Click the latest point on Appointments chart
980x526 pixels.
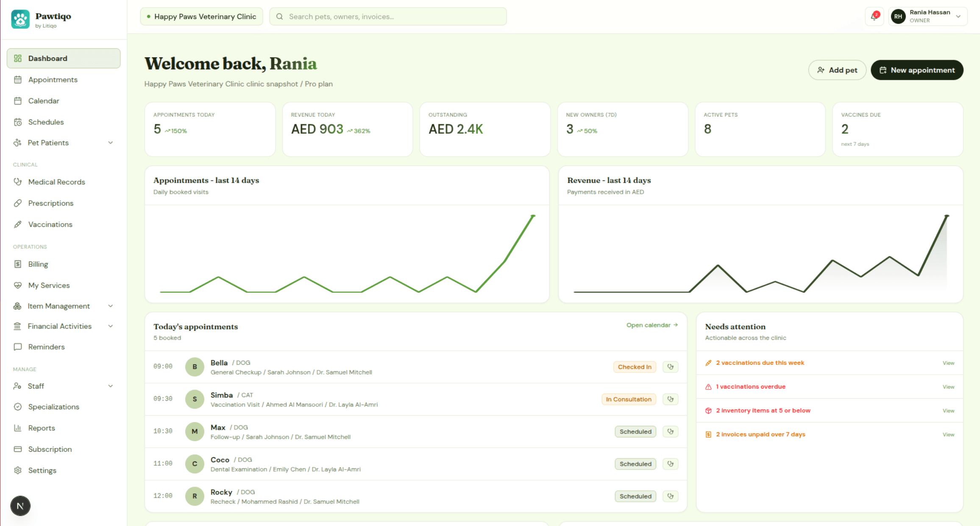(x=533, y=216)
